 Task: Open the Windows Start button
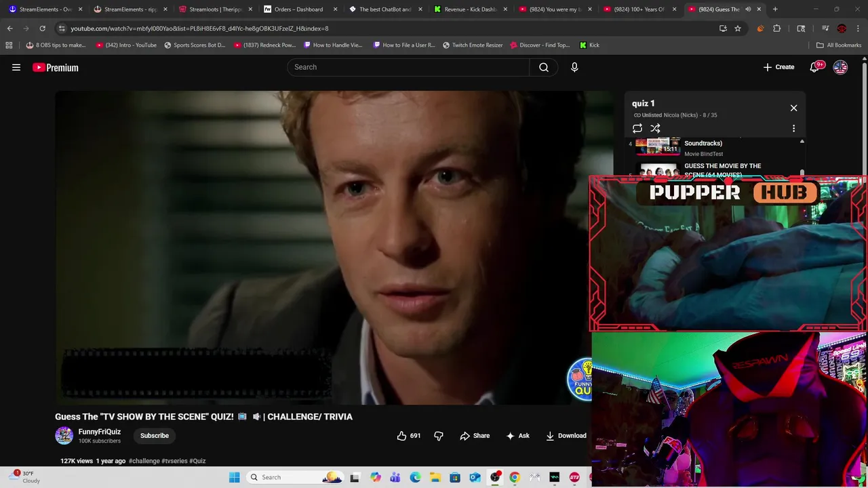pyautogui.click(x=235, y=477)
